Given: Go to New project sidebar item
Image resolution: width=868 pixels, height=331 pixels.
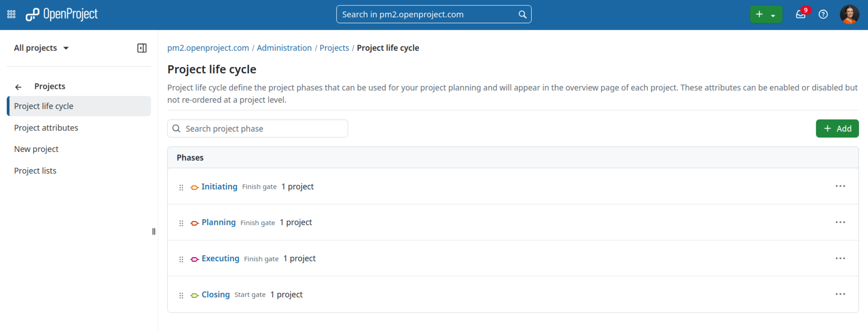Looking at the screenshot, I should point(36,149).
